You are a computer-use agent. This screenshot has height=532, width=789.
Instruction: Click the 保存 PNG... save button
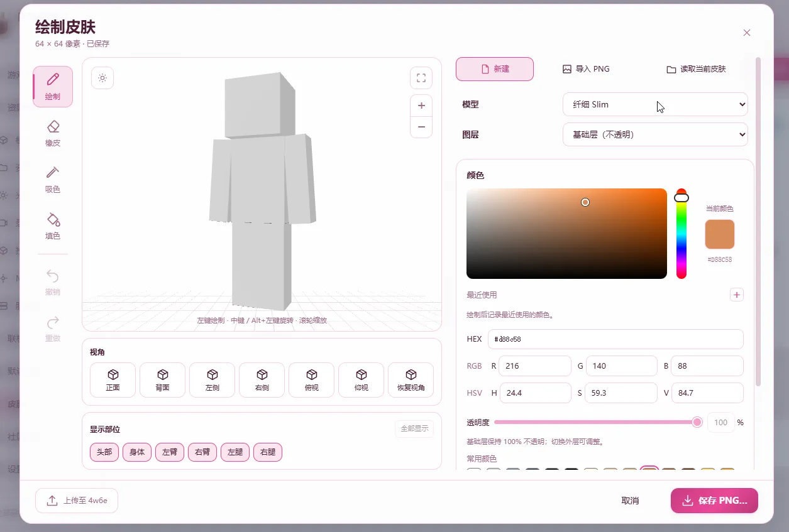point(714,501)
